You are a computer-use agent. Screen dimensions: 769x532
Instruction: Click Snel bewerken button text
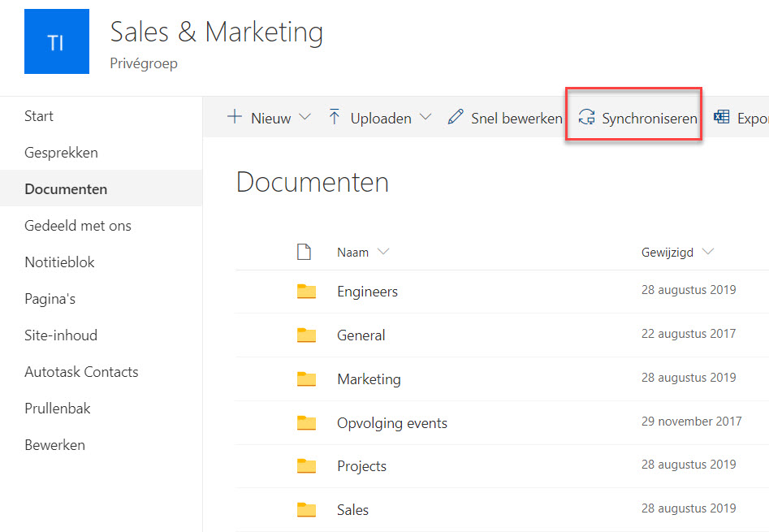(x=516, y=118)
